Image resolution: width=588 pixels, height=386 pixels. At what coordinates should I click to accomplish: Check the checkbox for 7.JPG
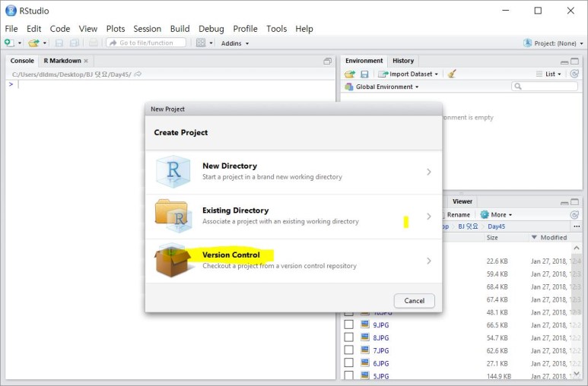[x=348, y=350]
